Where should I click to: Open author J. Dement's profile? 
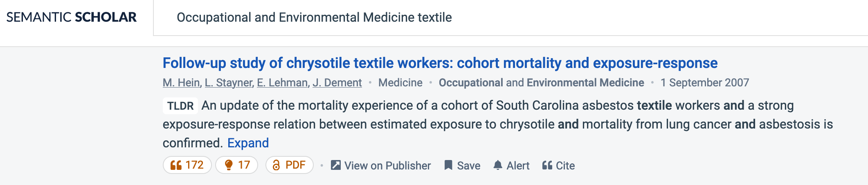pyautogui.click(x=337, y=83)
